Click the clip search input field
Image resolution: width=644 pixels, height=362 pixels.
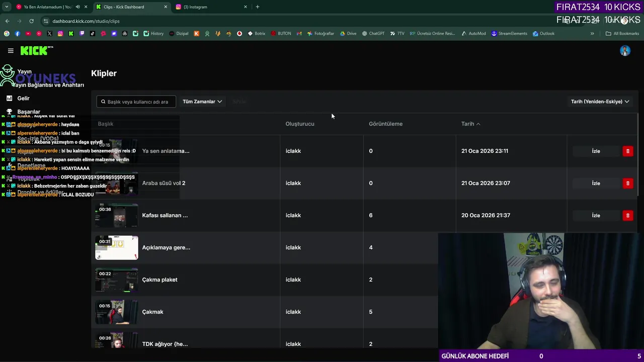pos(137,102)
